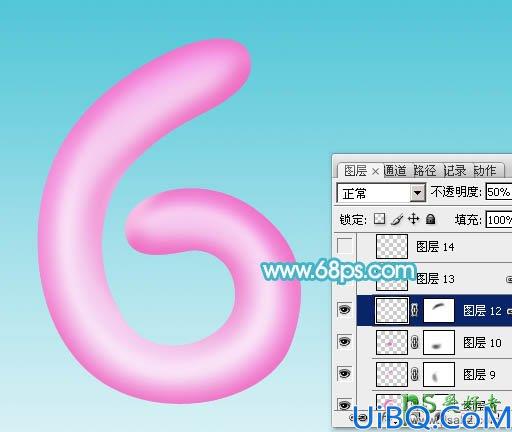Show 图层 14 via its empty visibility box
This screenshot has width=512, height=432.
[x=345, y=246]
